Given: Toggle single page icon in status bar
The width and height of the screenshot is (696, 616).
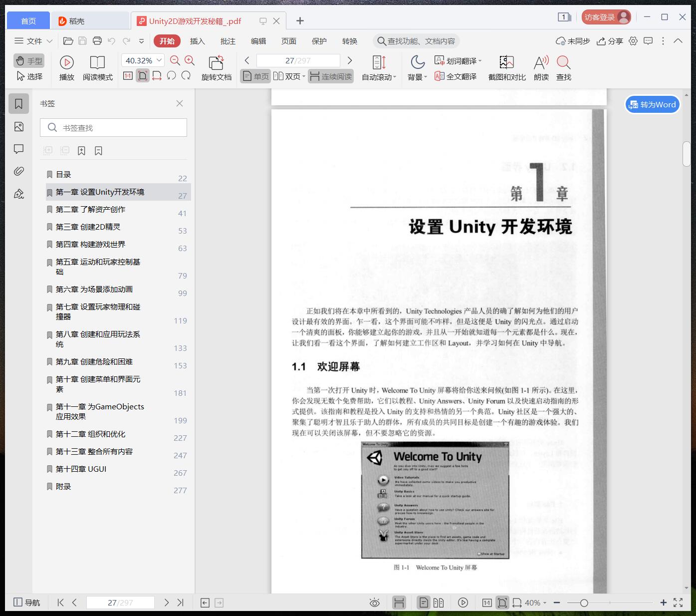Looking at the screenshot, I should coord(423,603).
